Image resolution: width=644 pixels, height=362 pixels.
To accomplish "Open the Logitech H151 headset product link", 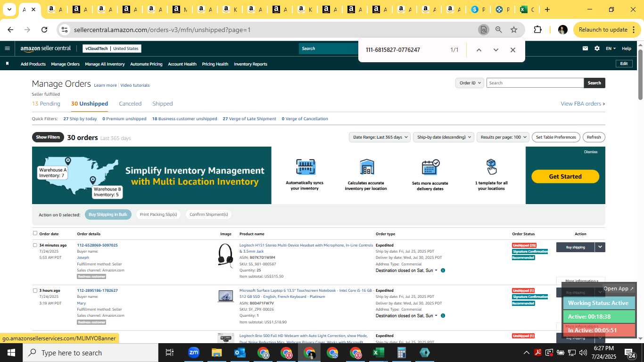I will [306, 248].
